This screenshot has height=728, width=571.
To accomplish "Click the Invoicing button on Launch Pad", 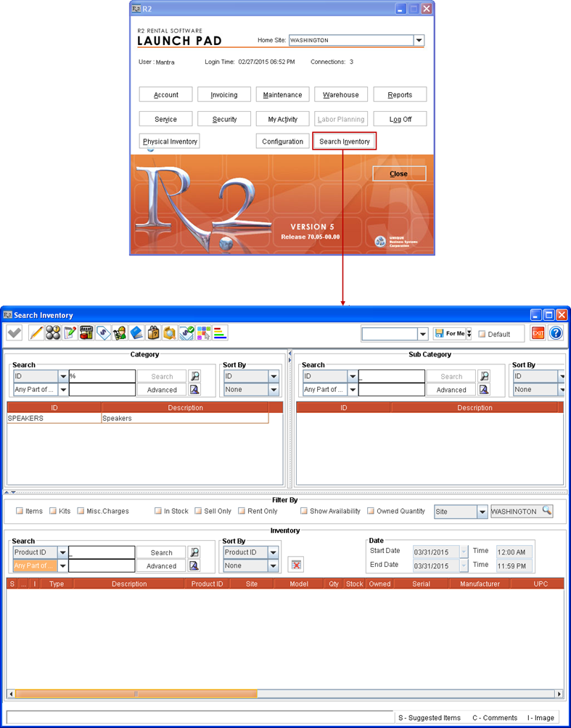I will tap(223, 94).
